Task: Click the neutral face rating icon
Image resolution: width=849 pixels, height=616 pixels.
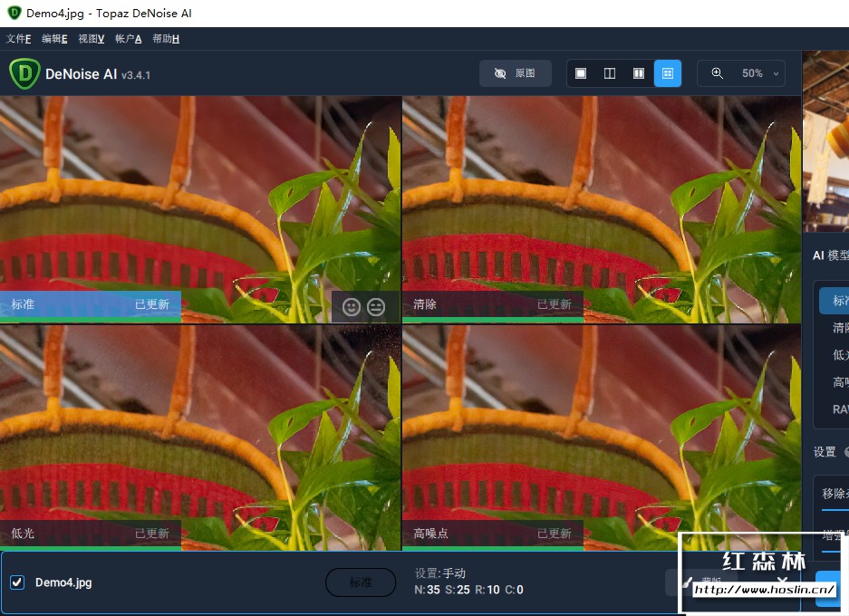Action: 376,307
